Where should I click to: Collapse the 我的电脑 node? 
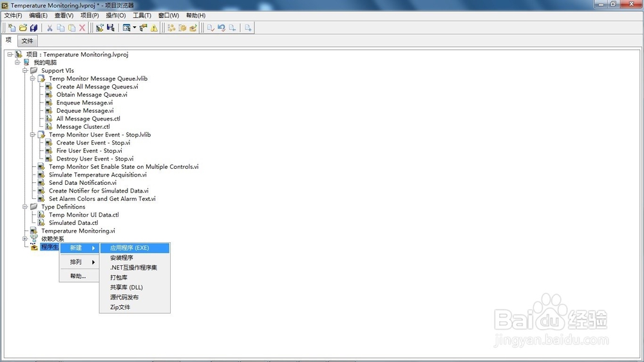point(17,62)
